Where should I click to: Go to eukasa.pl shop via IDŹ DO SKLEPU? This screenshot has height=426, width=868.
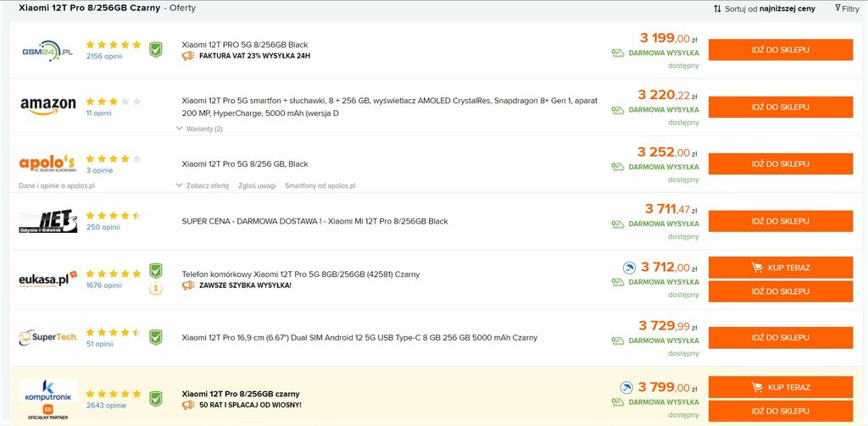(781, 291)
